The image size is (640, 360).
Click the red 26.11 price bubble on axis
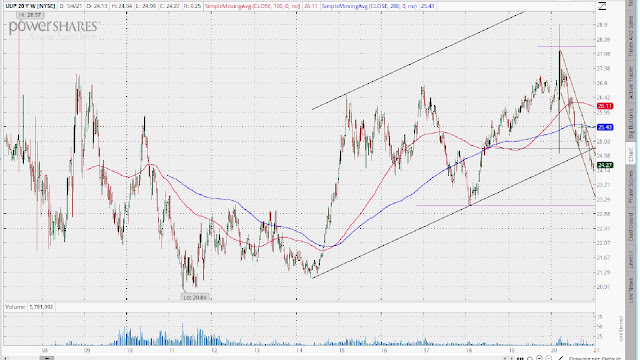pyautogui.click(x=605, y=106)
